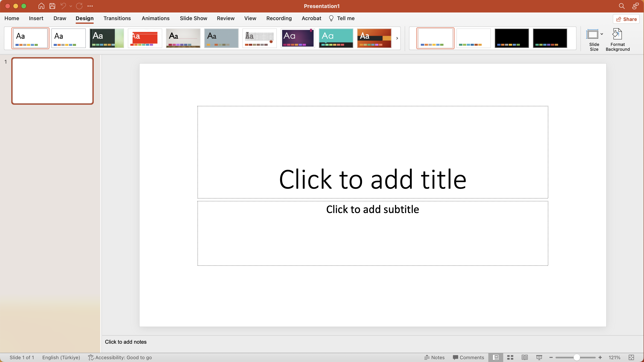The width and height of the screenshot is (644, 362).
Task: Open the Slide Size dropdown chevron
Action: point(602,34)
